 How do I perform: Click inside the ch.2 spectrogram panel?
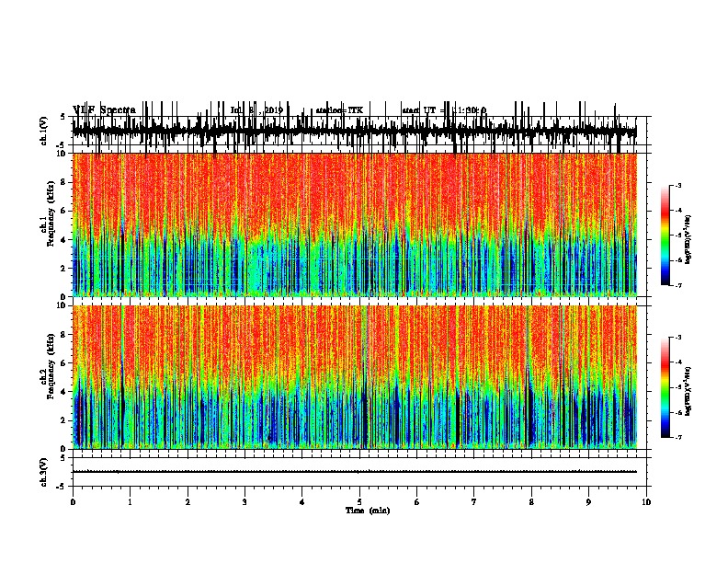click(354, 377)
